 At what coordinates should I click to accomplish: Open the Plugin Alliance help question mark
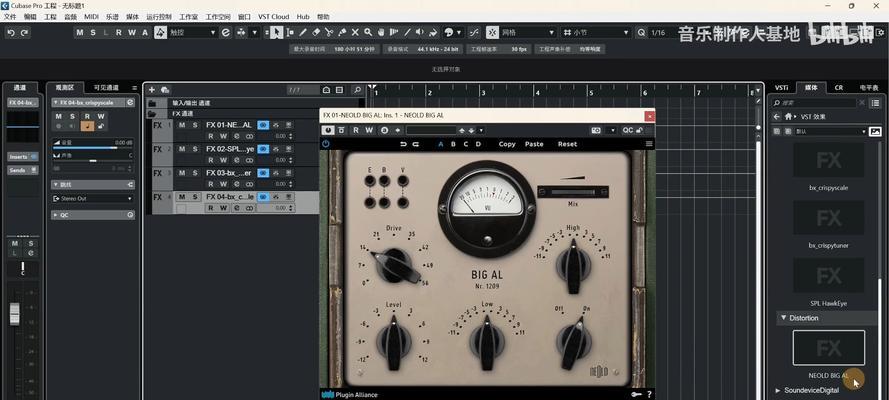click(x=649, y=394)
